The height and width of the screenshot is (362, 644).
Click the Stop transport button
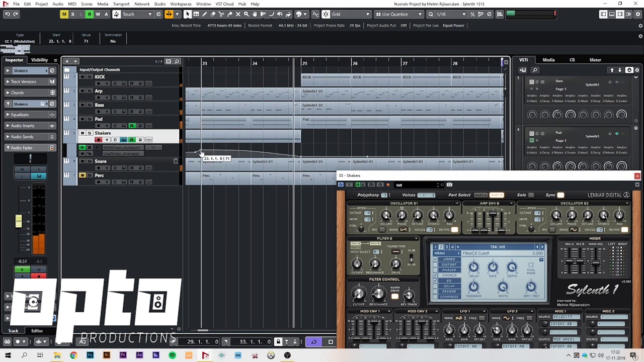point(331,342)
